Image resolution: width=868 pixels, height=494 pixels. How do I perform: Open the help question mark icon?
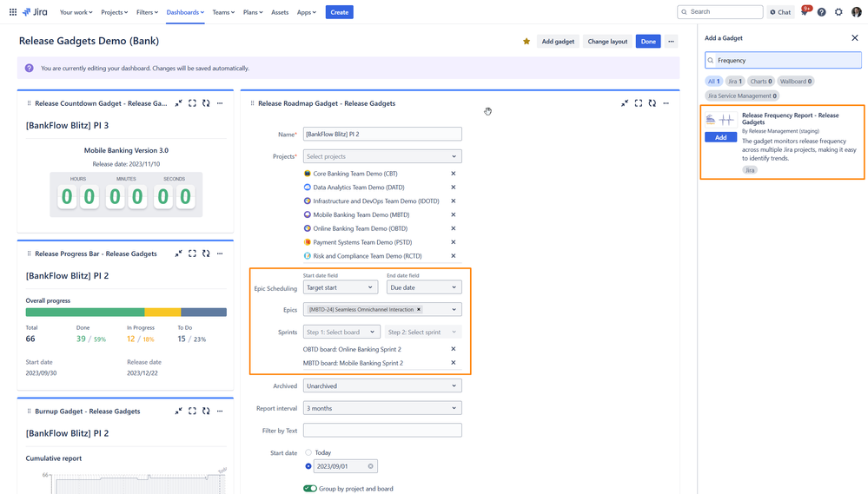821,12
